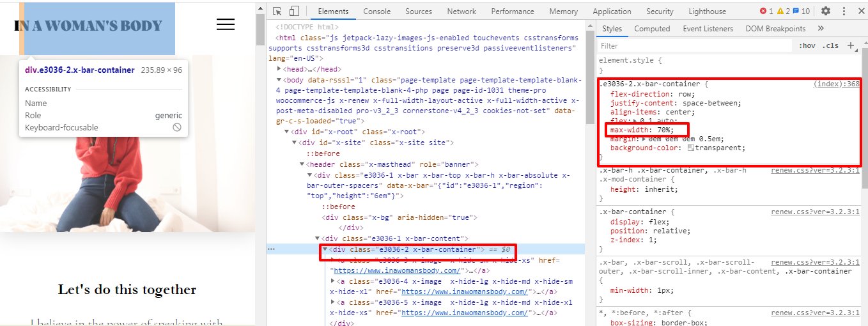Open the Security tab
Viewport: 868px width, 326px height.
(x=660, y=11)
